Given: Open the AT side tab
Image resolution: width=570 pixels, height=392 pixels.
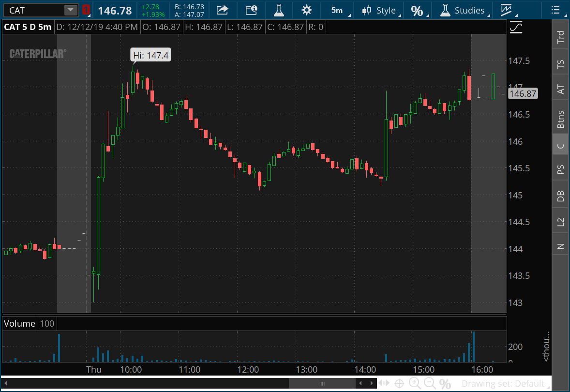Looking at the screenshot, I should coord(560,89).
